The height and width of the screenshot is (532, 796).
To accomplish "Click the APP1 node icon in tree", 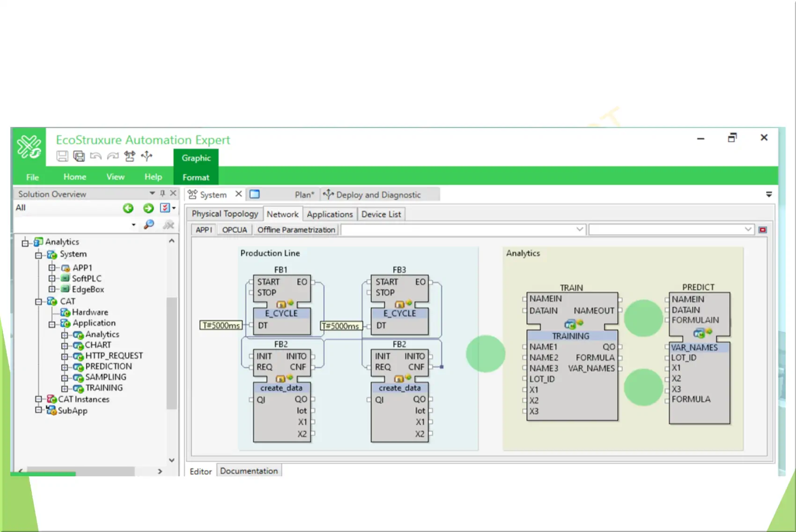I will point(66,268).
